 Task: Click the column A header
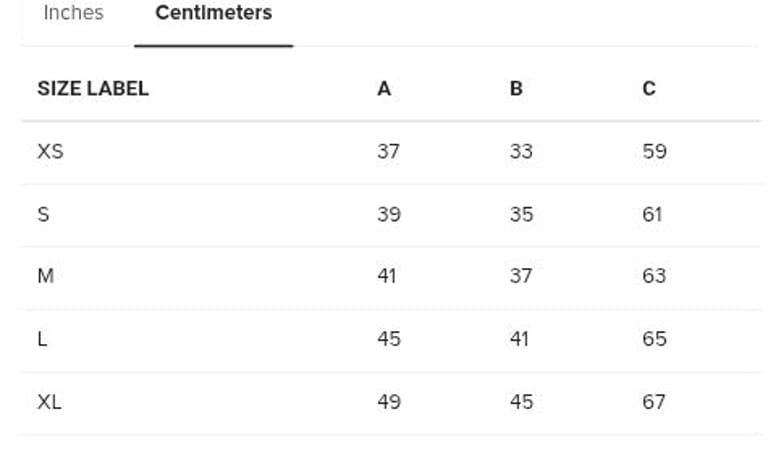tap(384, 88)
